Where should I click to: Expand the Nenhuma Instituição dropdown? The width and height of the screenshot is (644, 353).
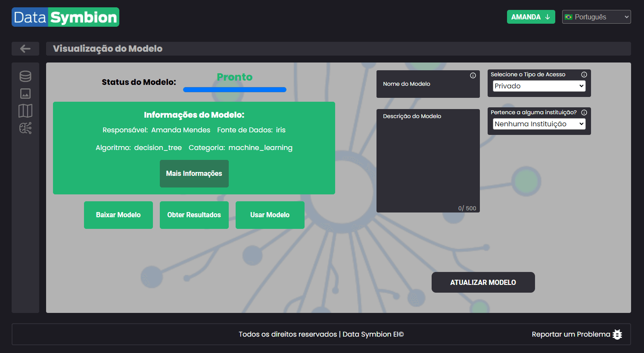[538, 124]
